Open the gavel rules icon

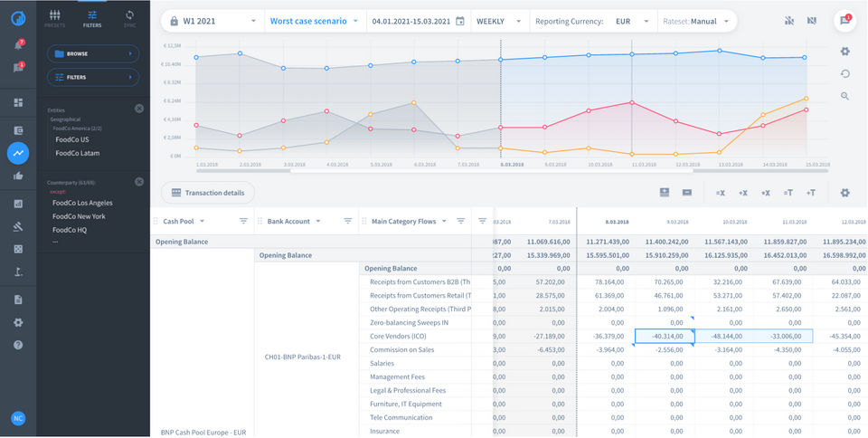(18, 226)
